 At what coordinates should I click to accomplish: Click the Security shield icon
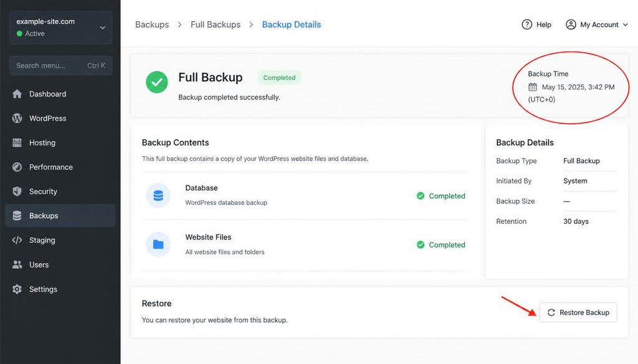coord(17,192)
